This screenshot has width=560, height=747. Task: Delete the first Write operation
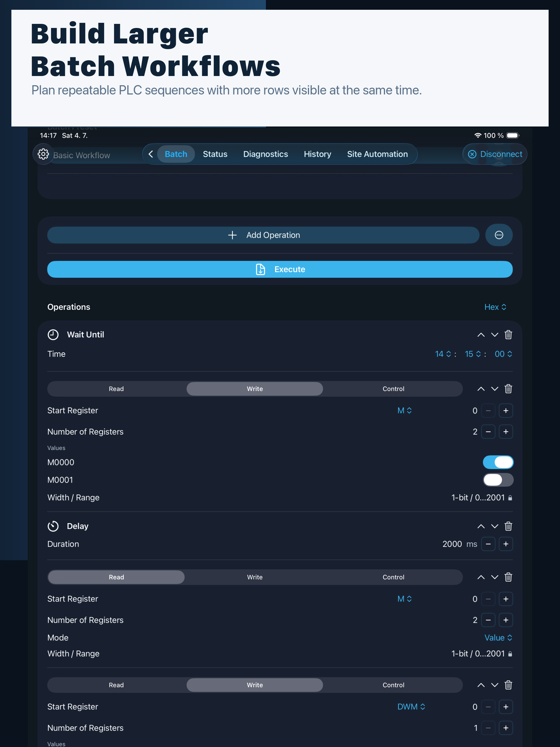(x=508, y=389)
